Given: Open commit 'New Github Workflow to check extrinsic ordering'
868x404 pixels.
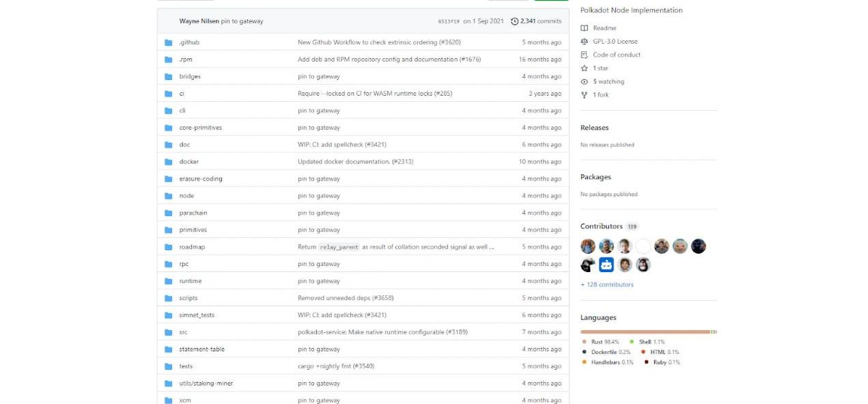Looking at the screenshot, I should [379, 42].
